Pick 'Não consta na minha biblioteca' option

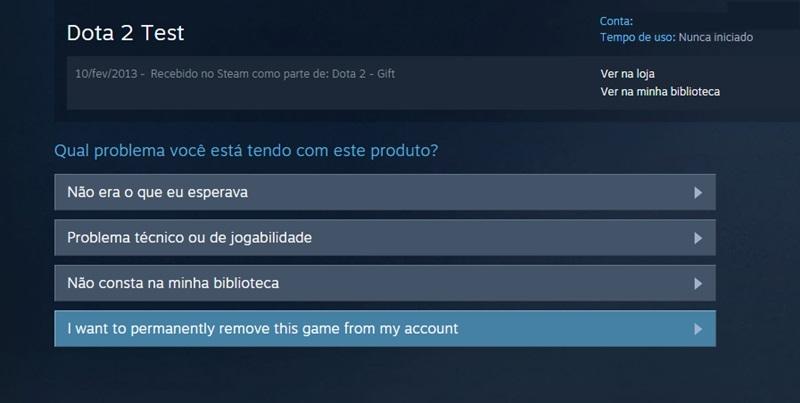(x=385, y=283)
